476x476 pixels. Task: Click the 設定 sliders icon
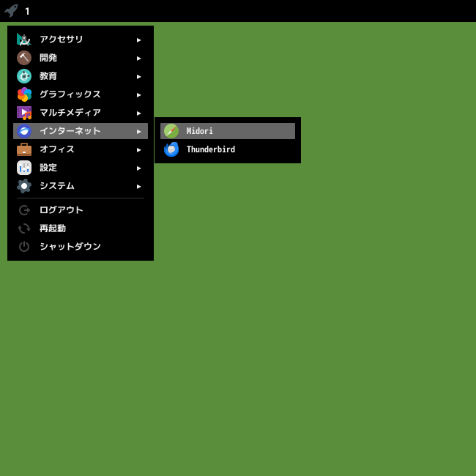pos(24,168)
